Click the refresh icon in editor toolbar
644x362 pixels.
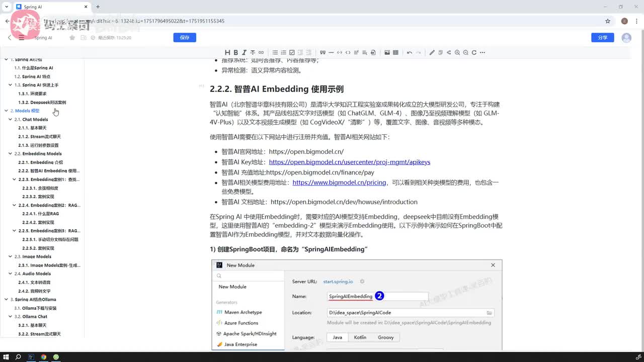click(474, 52)
